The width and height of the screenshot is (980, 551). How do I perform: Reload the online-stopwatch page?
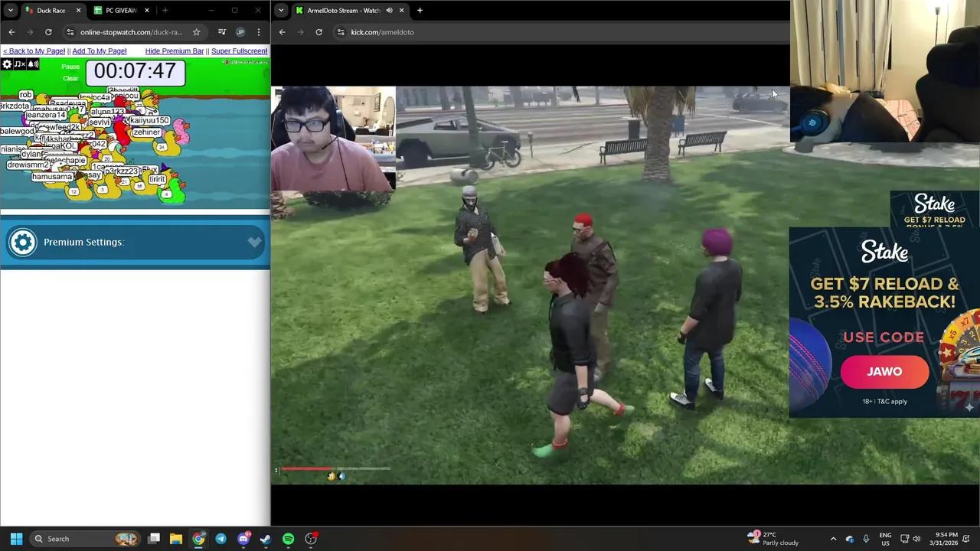(x=48, y=32)
